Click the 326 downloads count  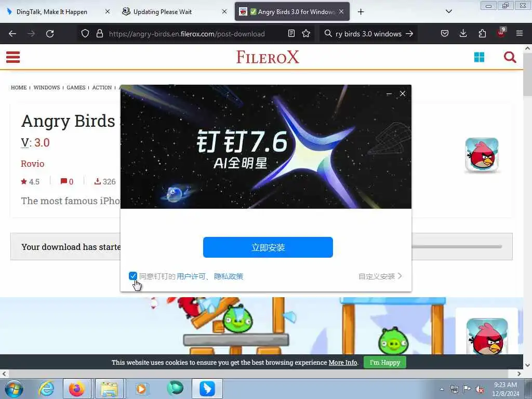pyautogui.click(x=105, y=181)
